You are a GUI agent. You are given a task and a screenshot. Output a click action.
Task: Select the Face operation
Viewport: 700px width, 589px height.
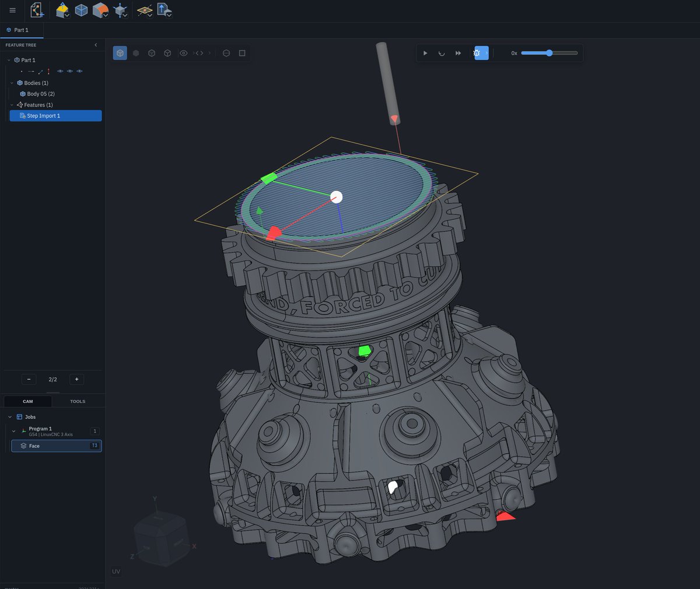(57, 446)
